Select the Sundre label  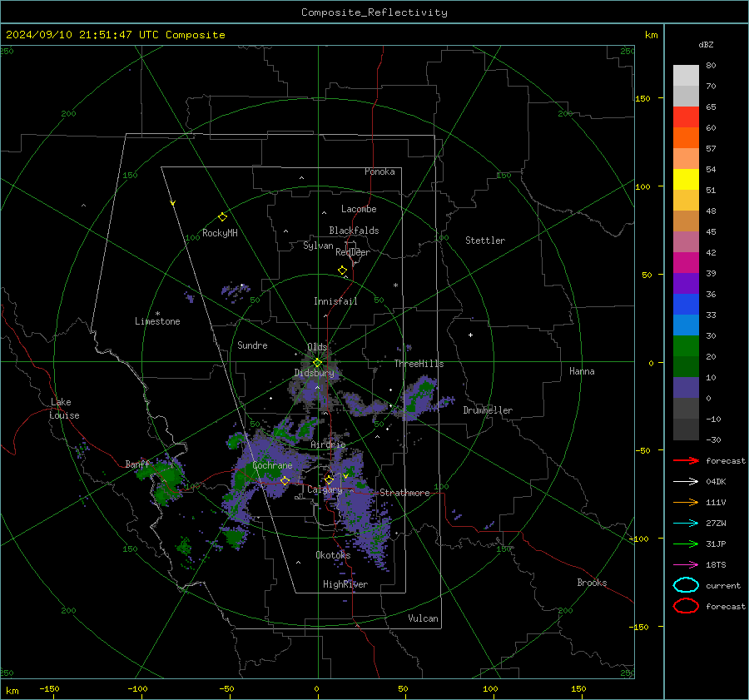point(252,345)
